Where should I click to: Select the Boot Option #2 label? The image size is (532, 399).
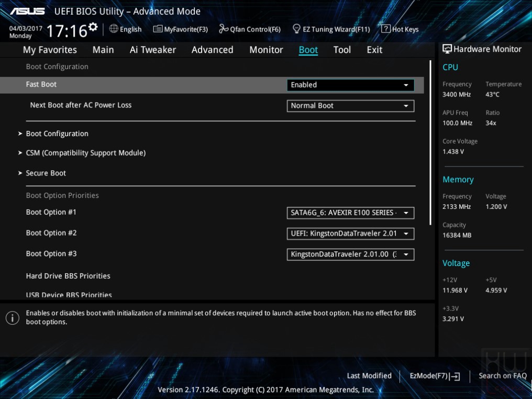[x=51, y=233]
